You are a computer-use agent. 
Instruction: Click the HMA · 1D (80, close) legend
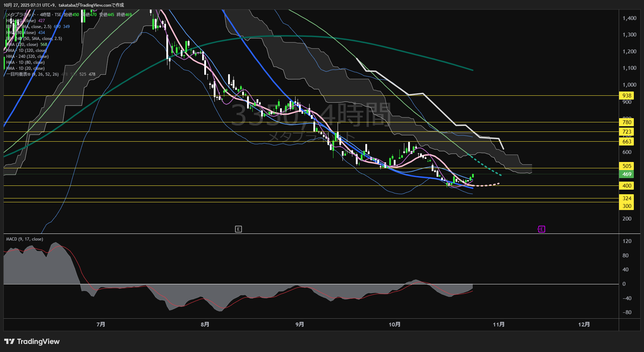tap(25, 62)
